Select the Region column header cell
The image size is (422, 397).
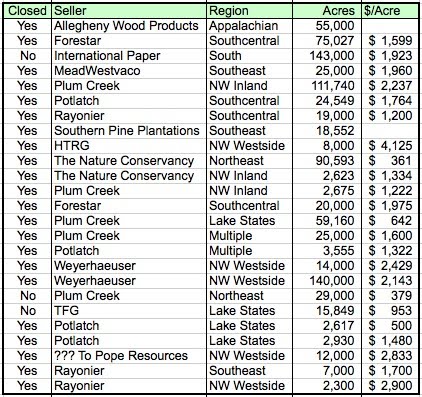tap(249, 11)
